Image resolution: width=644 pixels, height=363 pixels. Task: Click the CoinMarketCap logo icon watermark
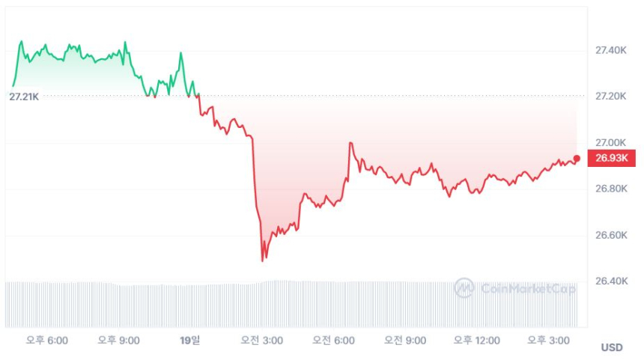[464, 288]
